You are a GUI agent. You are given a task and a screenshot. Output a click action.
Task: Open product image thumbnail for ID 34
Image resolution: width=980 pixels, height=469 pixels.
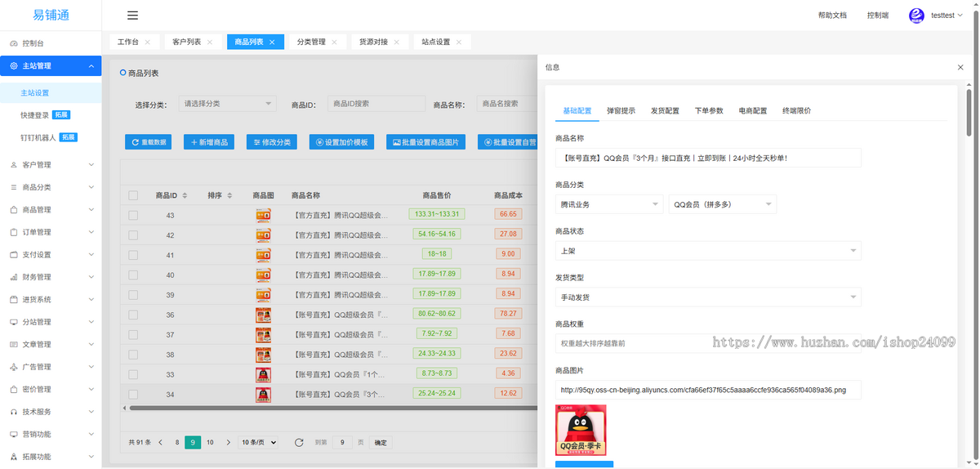(x=263, y=394)
